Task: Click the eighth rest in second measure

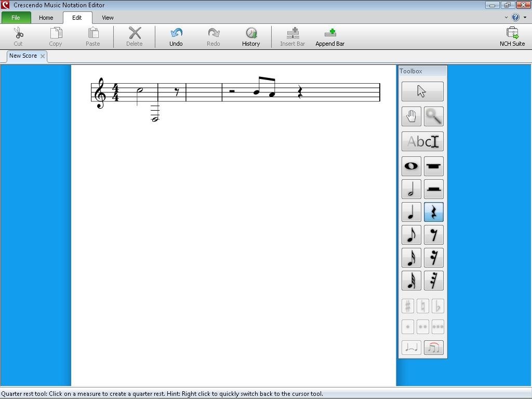Action: (x=177, y=92)
